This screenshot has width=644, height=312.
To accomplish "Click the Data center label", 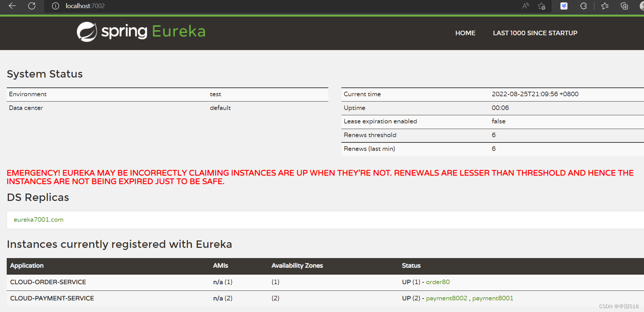I will 26,108.
